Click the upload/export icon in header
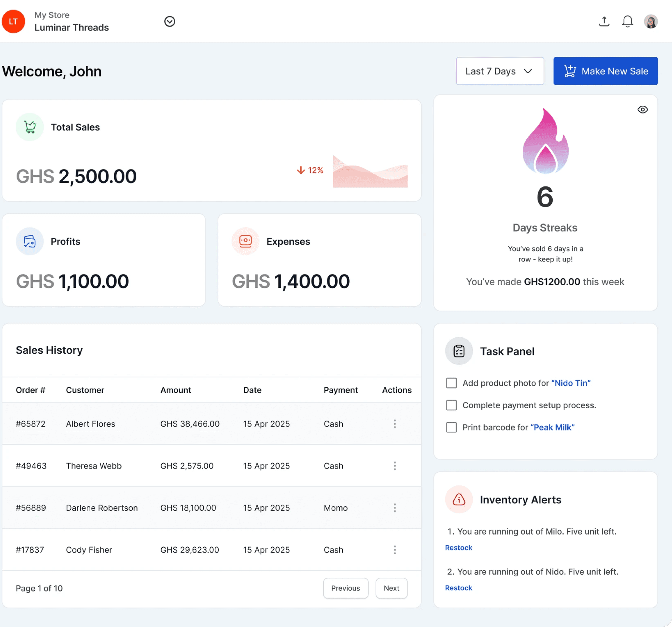Viewport: 672px width, 627px height. point(604,21)
